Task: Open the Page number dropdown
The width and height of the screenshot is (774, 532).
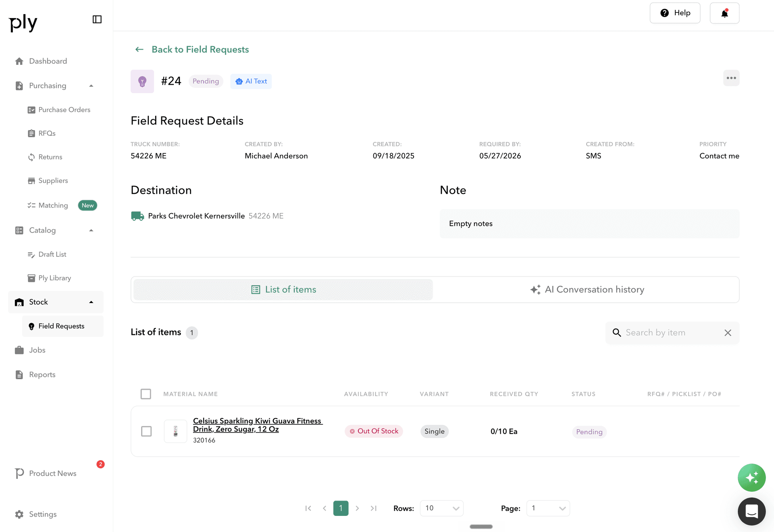Action: pyautogui.click(x=548, y=509)
